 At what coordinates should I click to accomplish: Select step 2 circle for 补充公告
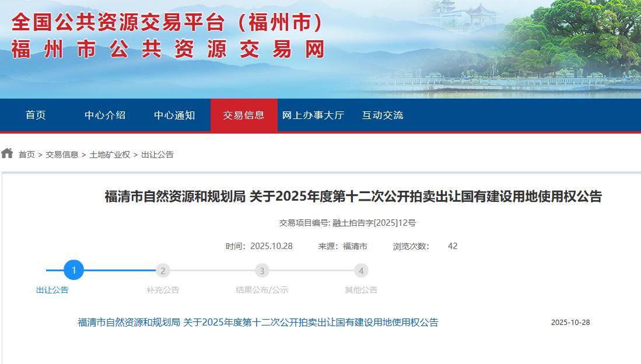pyautogui.click(x=163, y=271)
